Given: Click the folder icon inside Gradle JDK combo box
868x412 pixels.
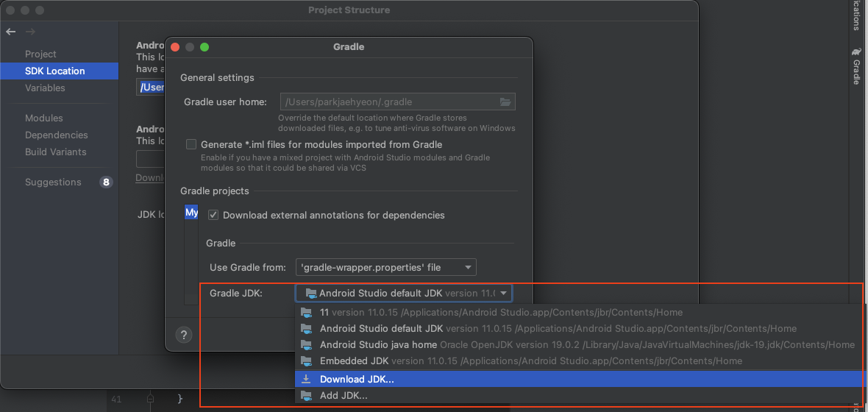Looking at the screenshot, I should pyautogui.click(x=311, y=293).
